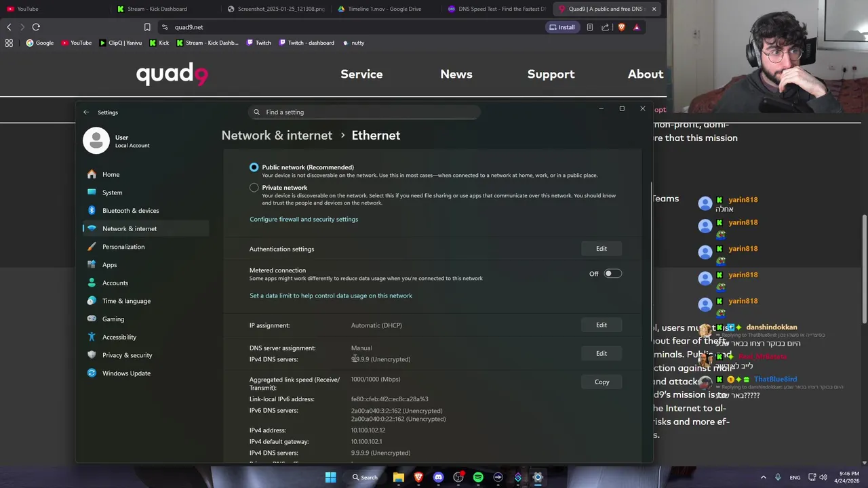This screenshot has width=868, height=488.
Task: Click the quad9.net address bar
Action: 349,27
